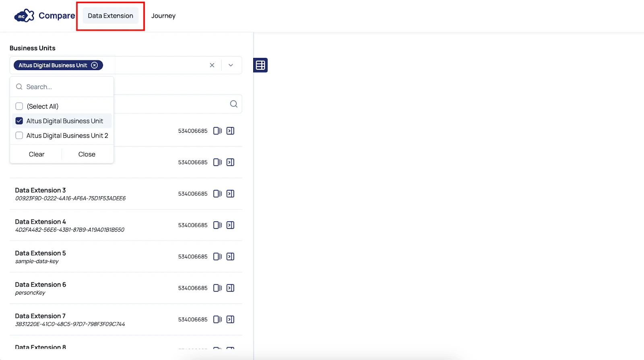
Task: Click left-panel icon for Data Extension 3
Action: coord(218,193)
